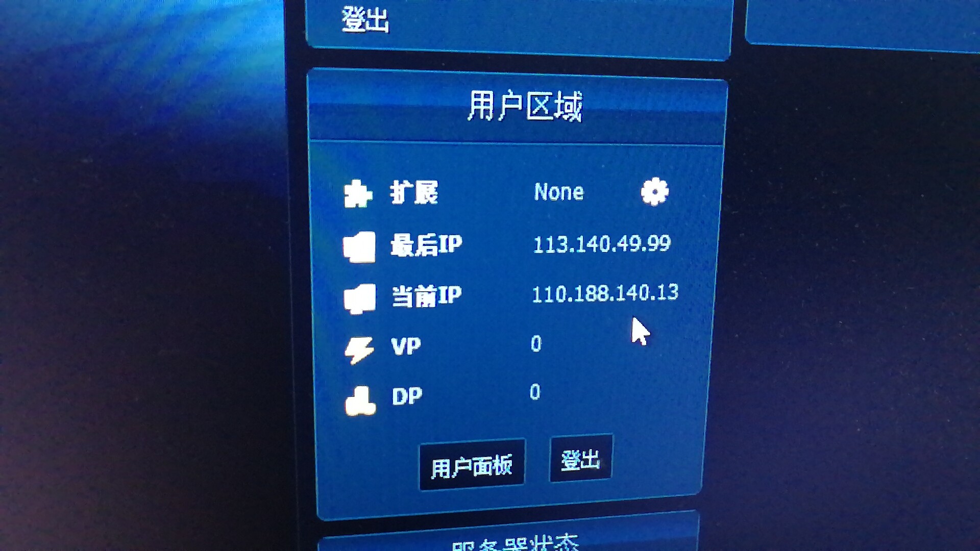Screen dimensions: 980x551
Task: Click the current IP address 110.188.140.13
Action: pyautogui.click(x=605, y=293)
